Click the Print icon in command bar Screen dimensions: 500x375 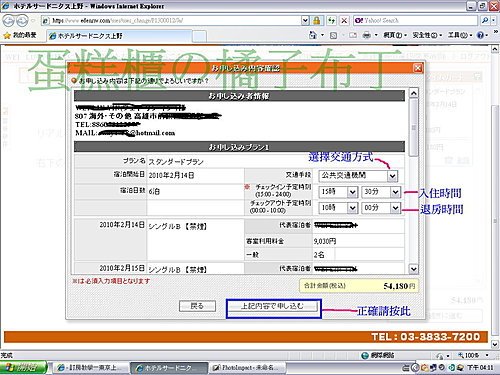point(366,35)
